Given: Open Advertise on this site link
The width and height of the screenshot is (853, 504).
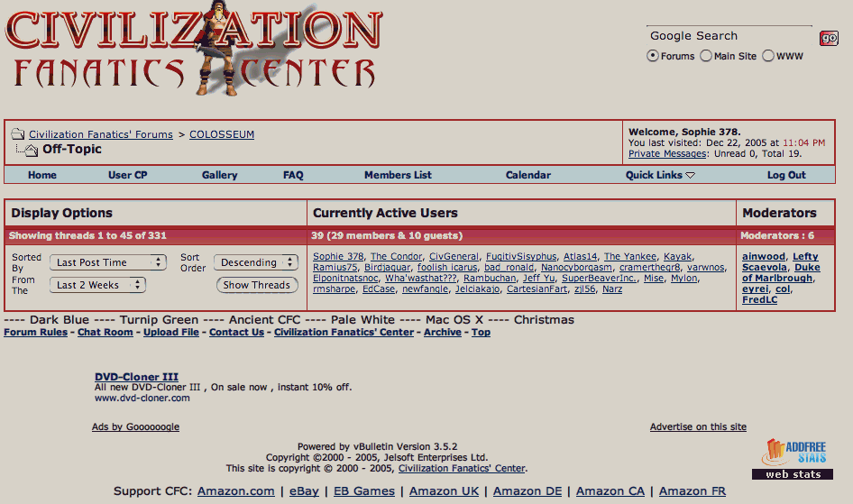Looking at the screenshot, I should point(698,426).
